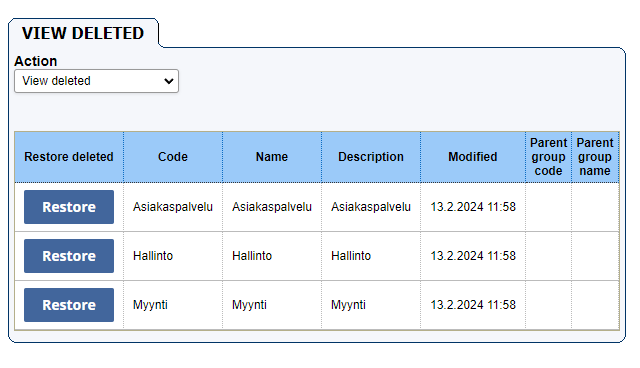The width and height of the screenshot is (640, 368).
Task: Select the VIEW DELETED tab
Action: [x=83, y=33]
